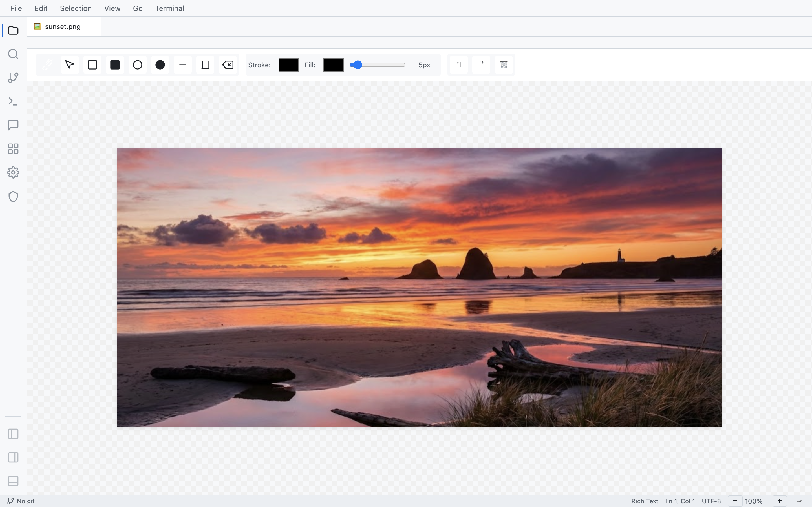Click the UTF-8 encoding indicator
The height and width of the screenshot is (507, 812).
[x=711, y=501]
